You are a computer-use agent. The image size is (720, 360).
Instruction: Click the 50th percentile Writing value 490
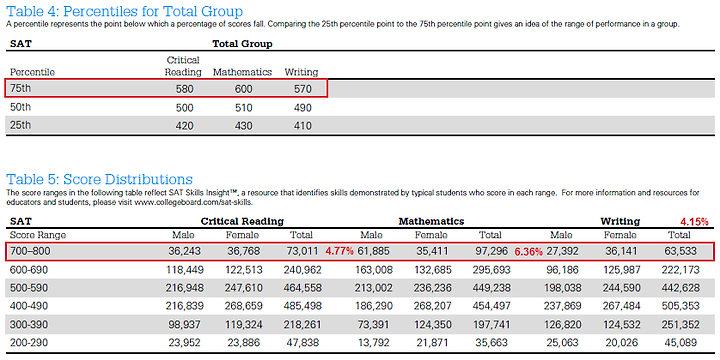point(302,107)
